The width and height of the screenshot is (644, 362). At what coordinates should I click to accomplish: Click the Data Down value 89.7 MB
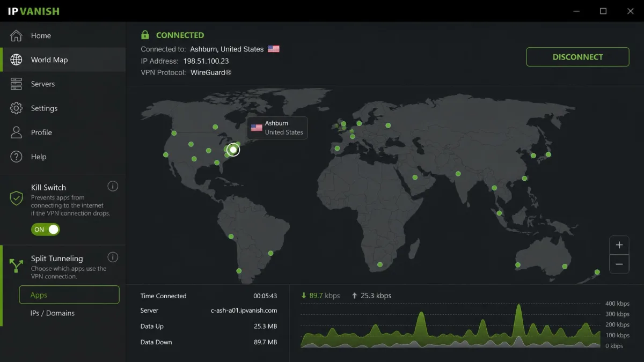pos(265,342)
